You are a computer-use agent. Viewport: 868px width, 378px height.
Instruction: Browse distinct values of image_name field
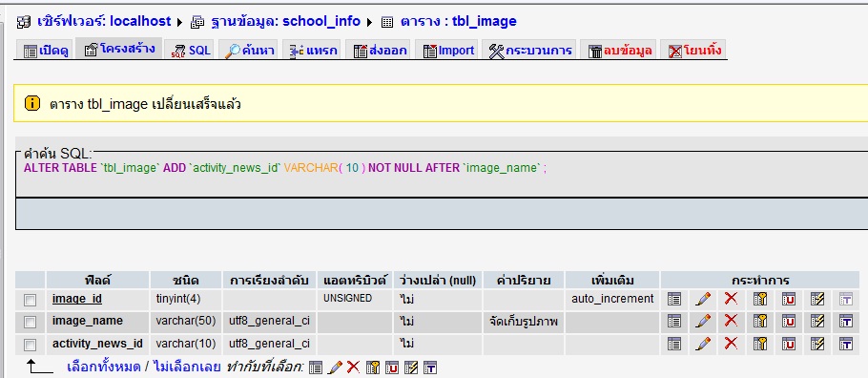pos(673,321)
